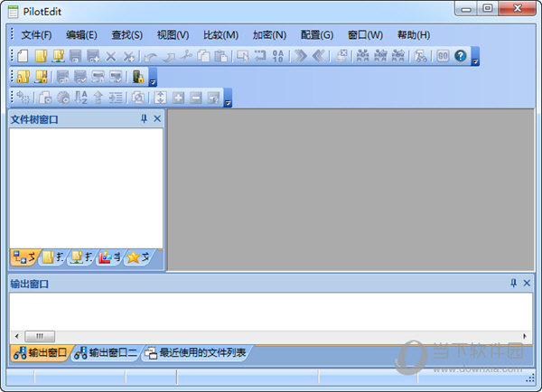542x392 pixels.
Task: Open the 编辑(E) menu
Action: 81,35
